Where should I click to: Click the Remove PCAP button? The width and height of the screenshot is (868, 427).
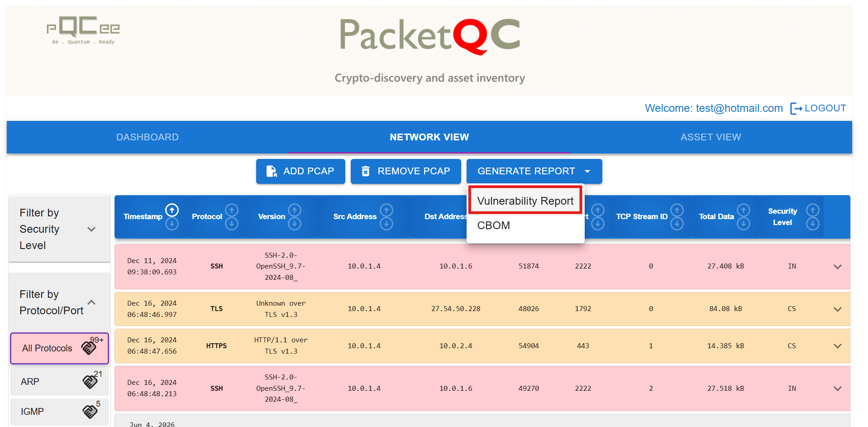coord(406,171)
